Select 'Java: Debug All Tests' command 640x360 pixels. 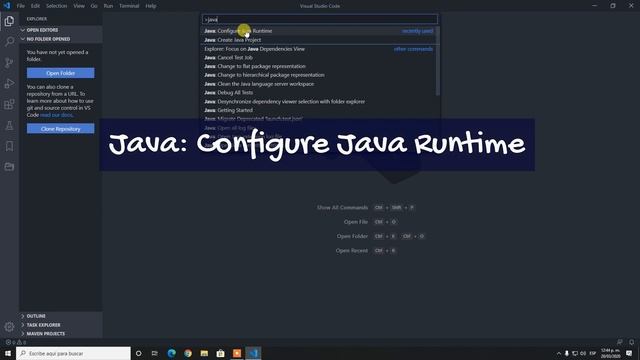(320, 93)
